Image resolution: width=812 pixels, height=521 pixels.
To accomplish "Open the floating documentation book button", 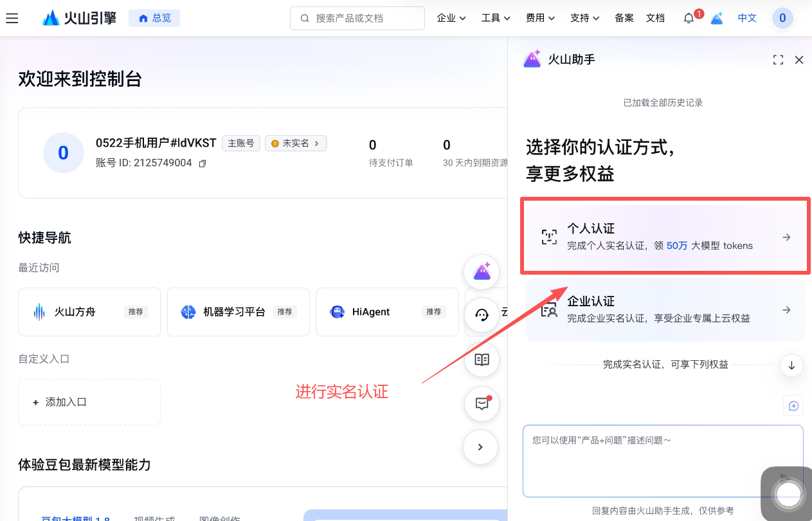I will point(482,360).
